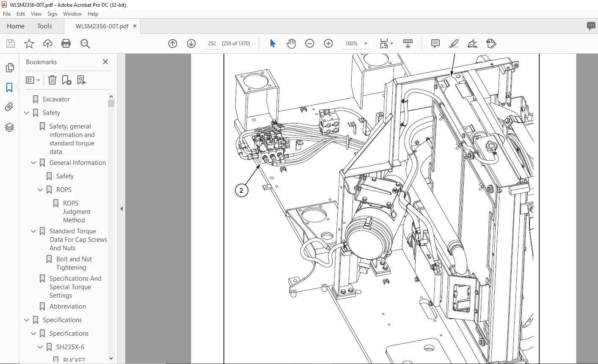Open the File menu

(x=7, y=14)
